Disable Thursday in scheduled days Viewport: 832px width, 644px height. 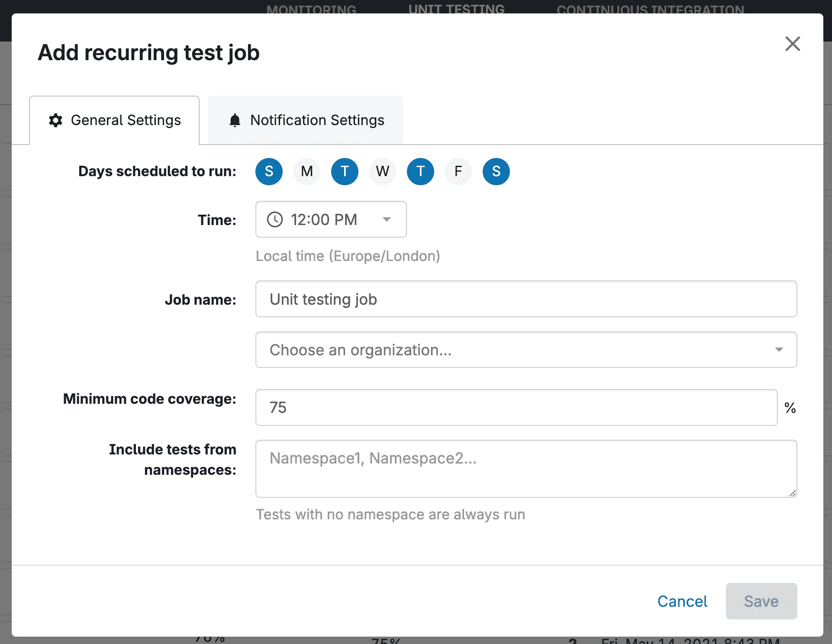(x=420, y=171)
